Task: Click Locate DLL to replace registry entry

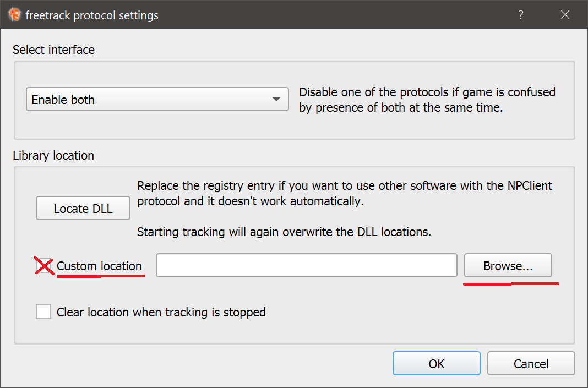Action: [83, 208]
